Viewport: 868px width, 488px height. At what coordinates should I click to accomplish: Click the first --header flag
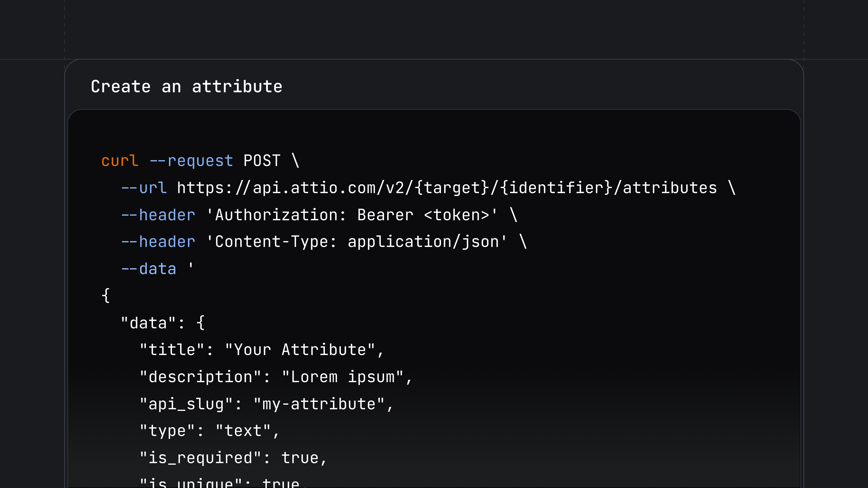coord(158,215)
